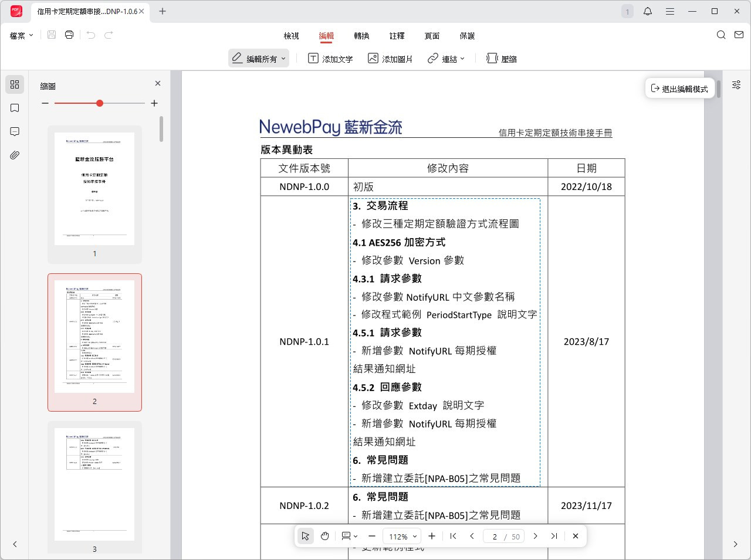Select the hand pan tool

click(x=325, y=536)
